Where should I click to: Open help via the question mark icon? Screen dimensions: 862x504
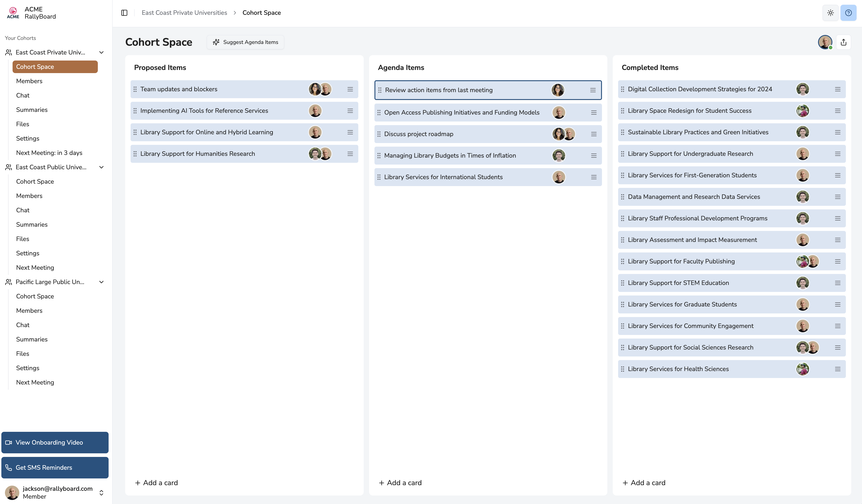848,13
